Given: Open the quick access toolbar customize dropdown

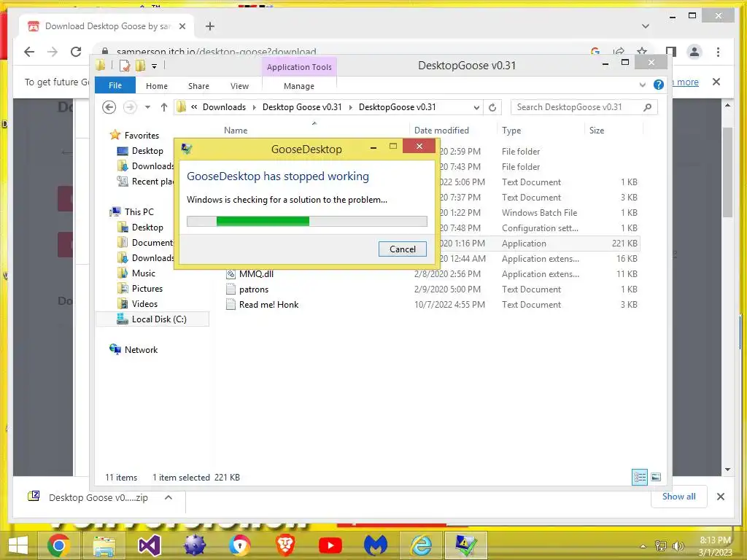Looking at the screenshot, I should pos(155,66).
